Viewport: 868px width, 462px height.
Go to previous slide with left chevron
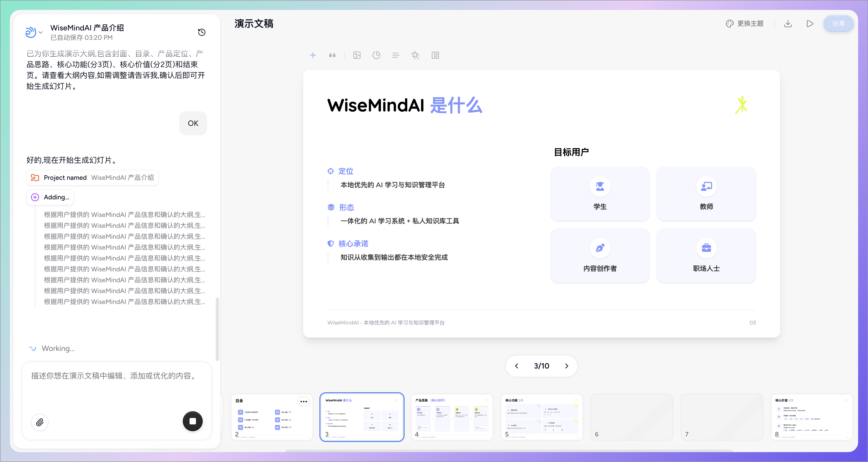click(517, 366)
